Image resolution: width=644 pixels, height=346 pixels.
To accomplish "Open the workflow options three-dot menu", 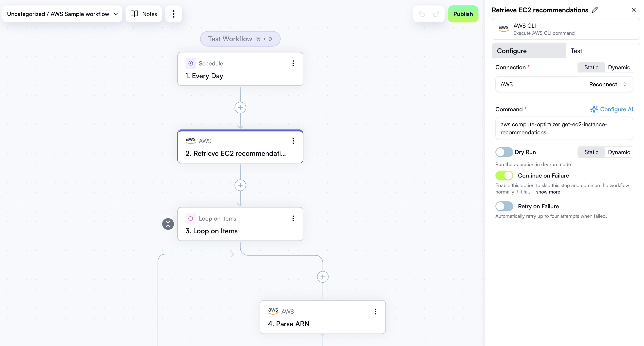I will point(173,14).
